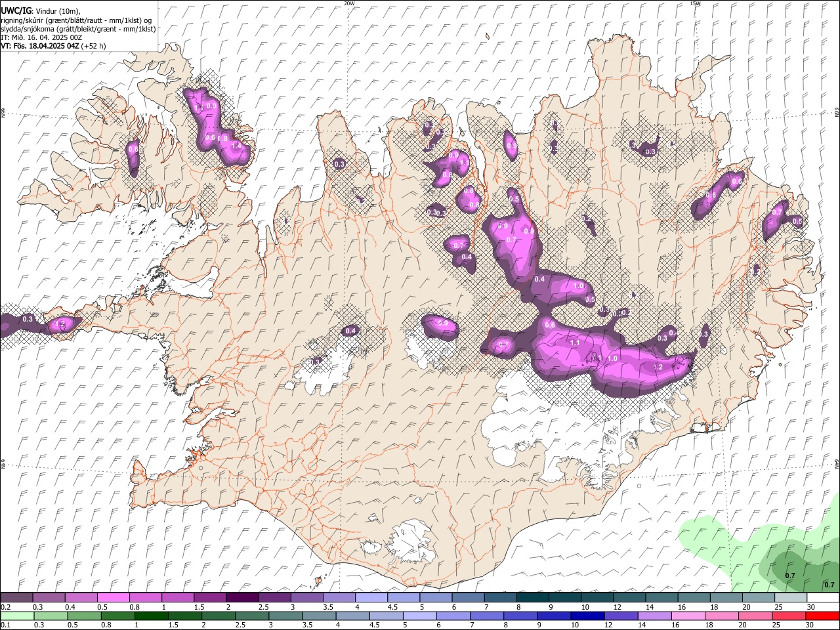Select the rain scale swatch starting at 4
Viewport: 840px width, 630px height.
[x=352, y=616]
